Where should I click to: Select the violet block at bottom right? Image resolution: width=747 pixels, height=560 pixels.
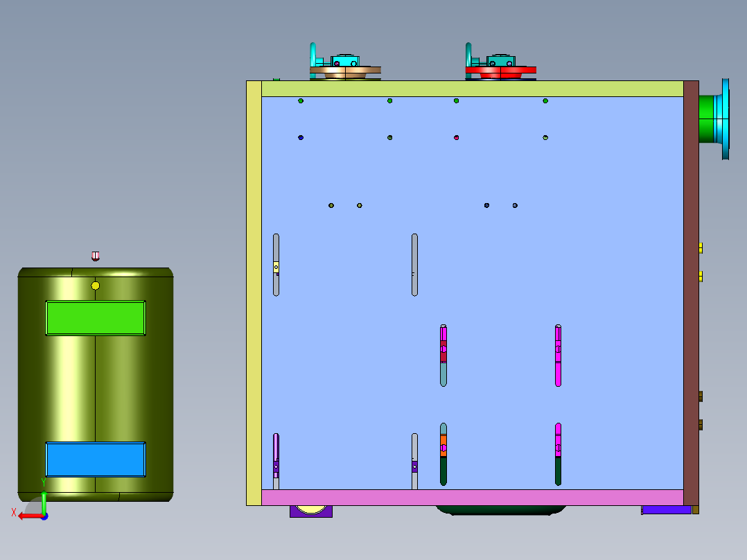point(667,510)
